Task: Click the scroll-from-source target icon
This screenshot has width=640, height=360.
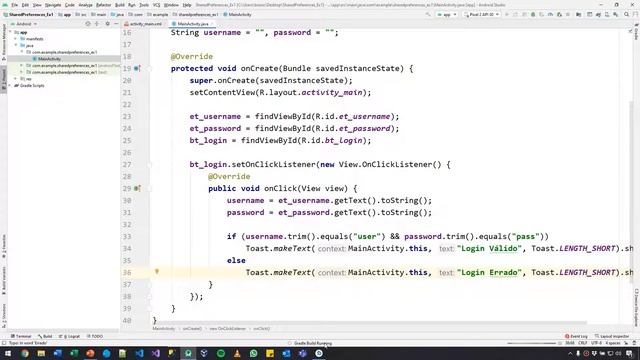Action: [x=88, y=24]
